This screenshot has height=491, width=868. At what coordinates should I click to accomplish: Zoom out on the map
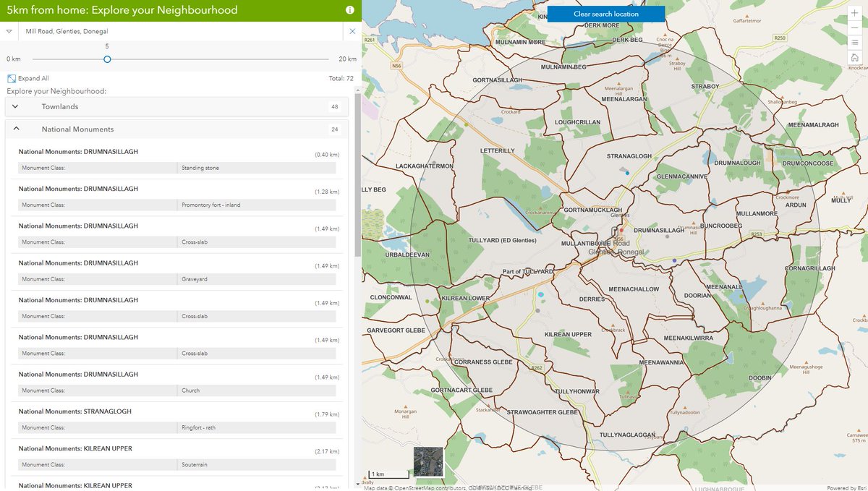pos(855,27)
